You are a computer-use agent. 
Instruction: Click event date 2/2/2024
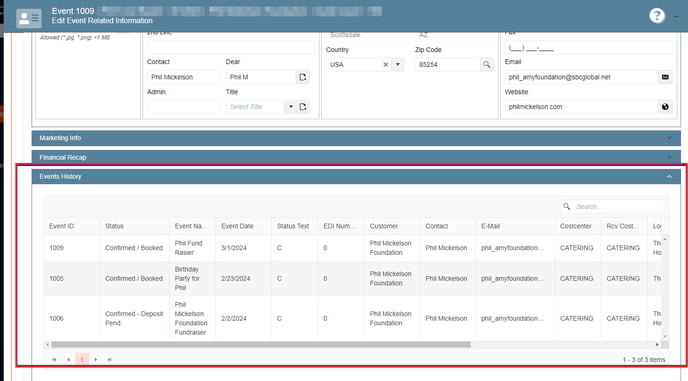[234, 319]
